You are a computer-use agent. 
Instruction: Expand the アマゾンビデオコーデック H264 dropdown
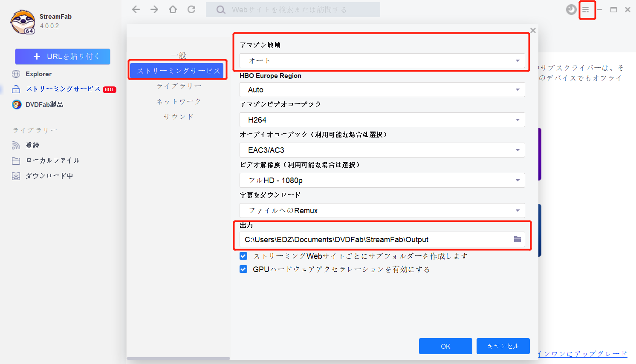pyautogui.click(x=382, y=120)
